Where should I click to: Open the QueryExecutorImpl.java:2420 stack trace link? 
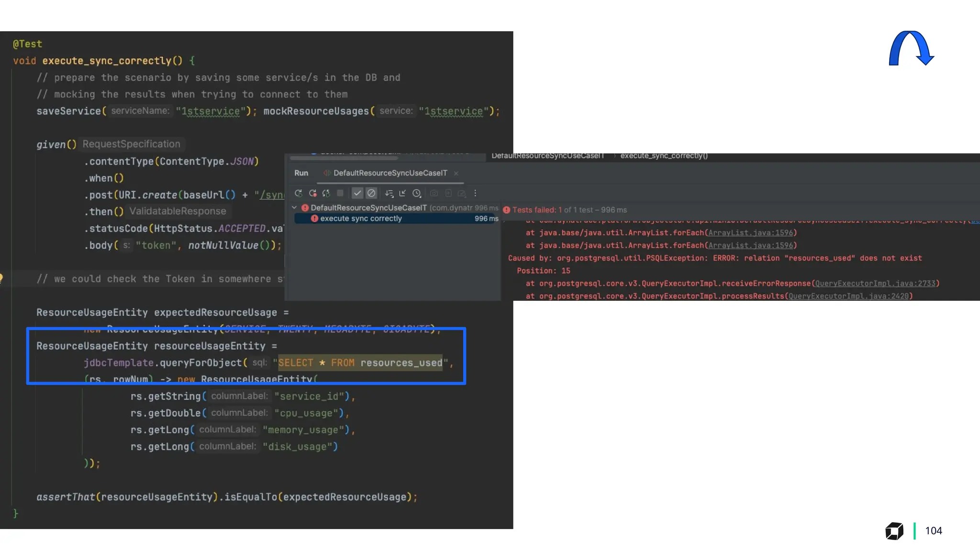848,296
